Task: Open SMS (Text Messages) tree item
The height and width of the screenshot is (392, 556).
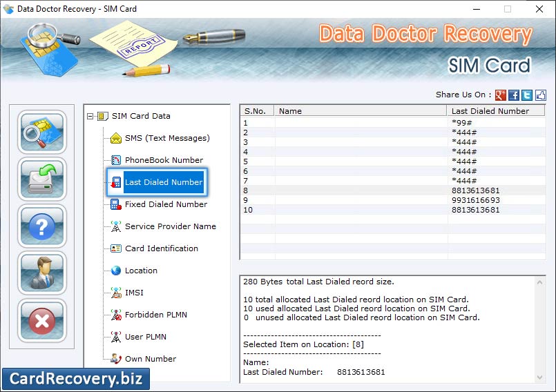Action: (x=167, y=138)
